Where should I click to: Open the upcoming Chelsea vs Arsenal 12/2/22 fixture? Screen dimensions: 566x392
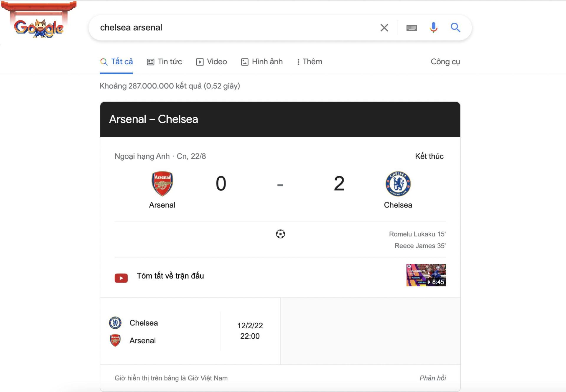190,331
